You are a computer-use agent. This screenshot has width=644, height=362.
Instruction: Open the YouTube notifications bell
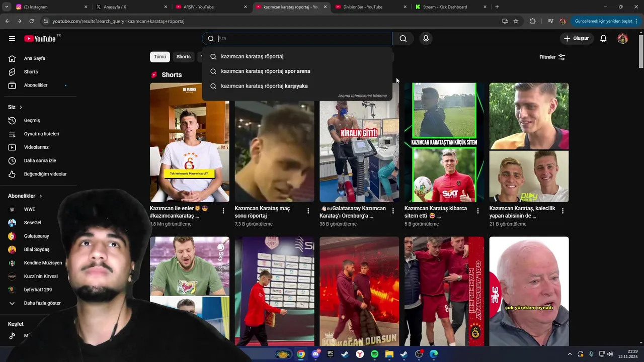tap(603, 39)
